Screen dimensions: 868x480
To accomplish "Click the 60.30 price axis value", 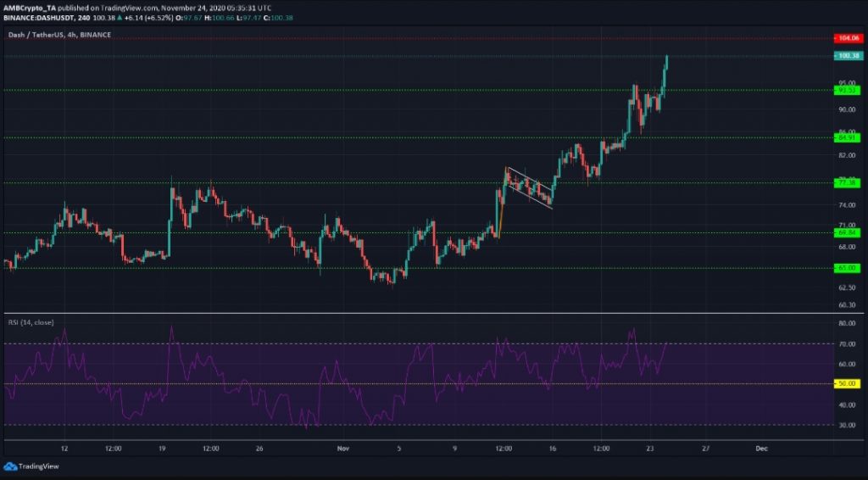I will (x=847, y=305).
